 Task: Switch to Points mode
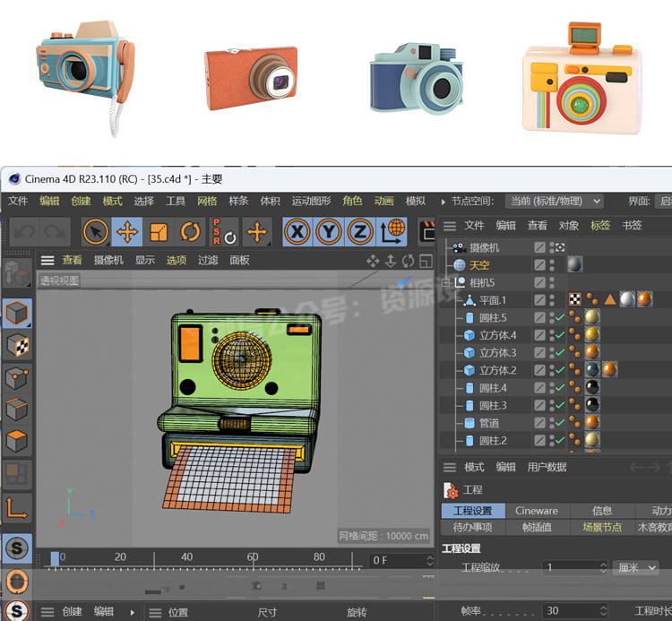click(x=17, y=378)
